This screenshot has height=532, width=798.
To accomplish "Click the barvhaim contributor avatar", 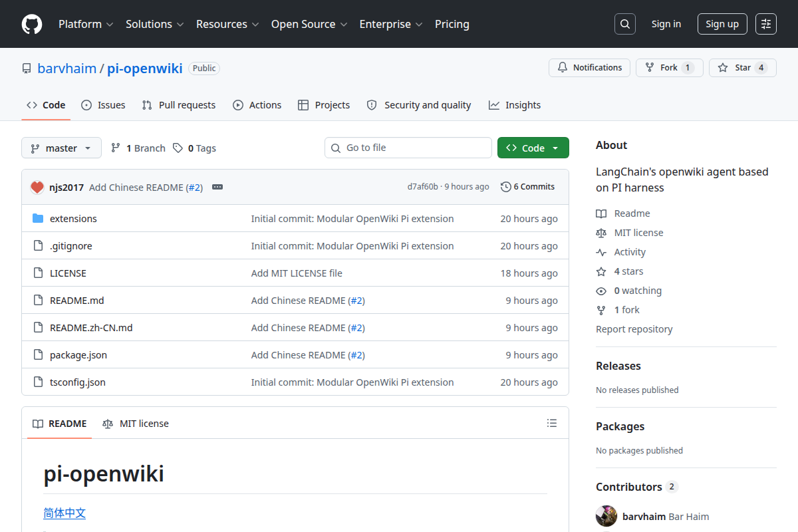I will pyautogui.click(x=606, y=517).
